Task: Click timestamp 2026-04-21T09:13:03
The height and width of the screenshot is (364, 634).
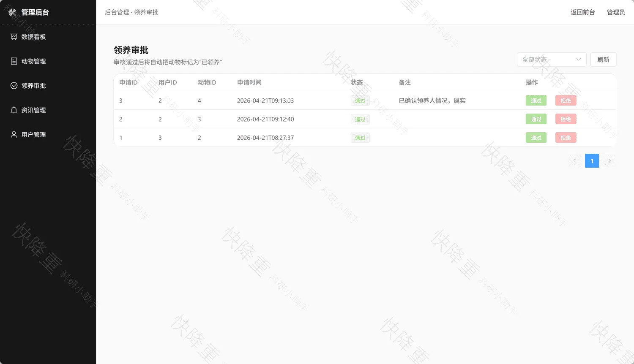Action: [265, 101]
